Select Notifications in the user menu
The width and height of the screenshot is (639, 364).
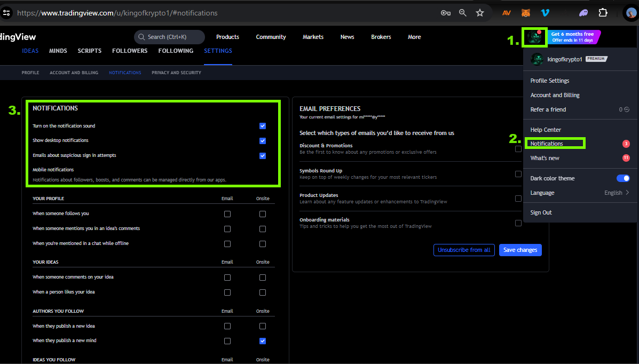547,144
